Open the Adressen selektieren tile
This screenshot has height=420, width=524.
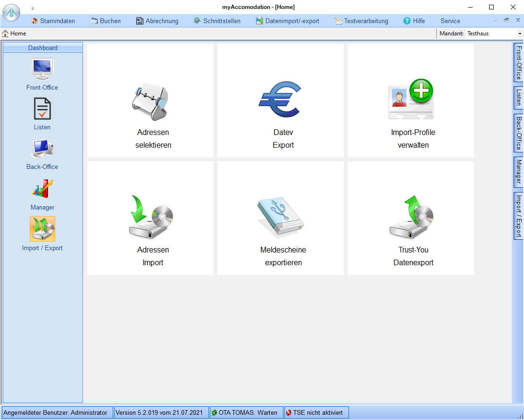click(150, 101)
